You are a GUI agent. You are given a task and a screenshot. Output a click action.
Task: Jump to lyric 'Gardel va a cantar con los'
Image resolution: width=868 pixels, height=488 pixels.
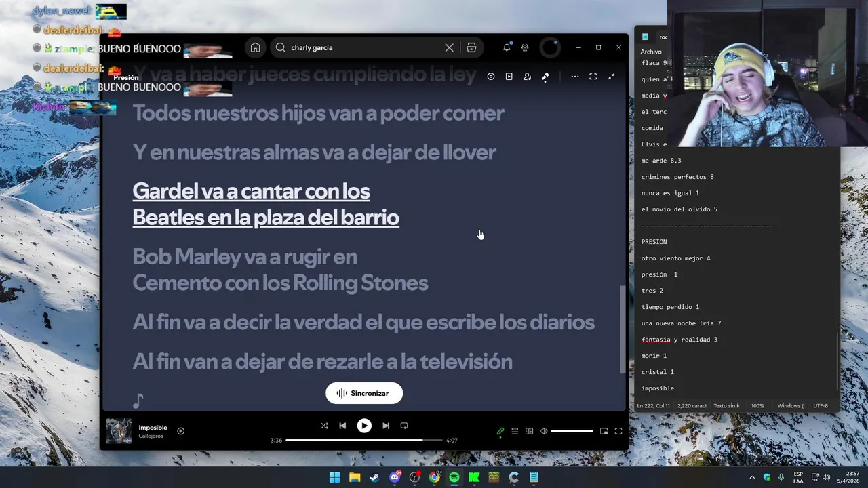pos(251,191)
